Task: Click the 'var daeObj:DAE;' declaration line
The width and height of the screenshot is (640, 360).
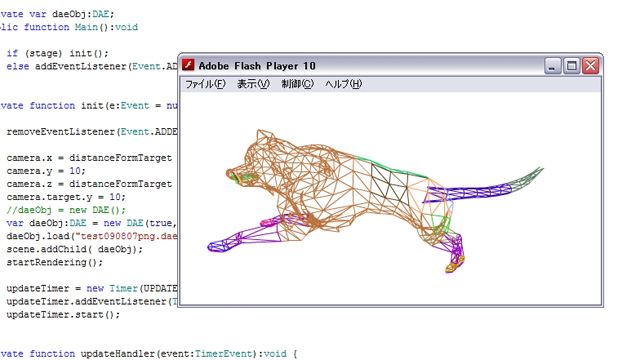Action: pyautogui.click(x=57, y=14)
